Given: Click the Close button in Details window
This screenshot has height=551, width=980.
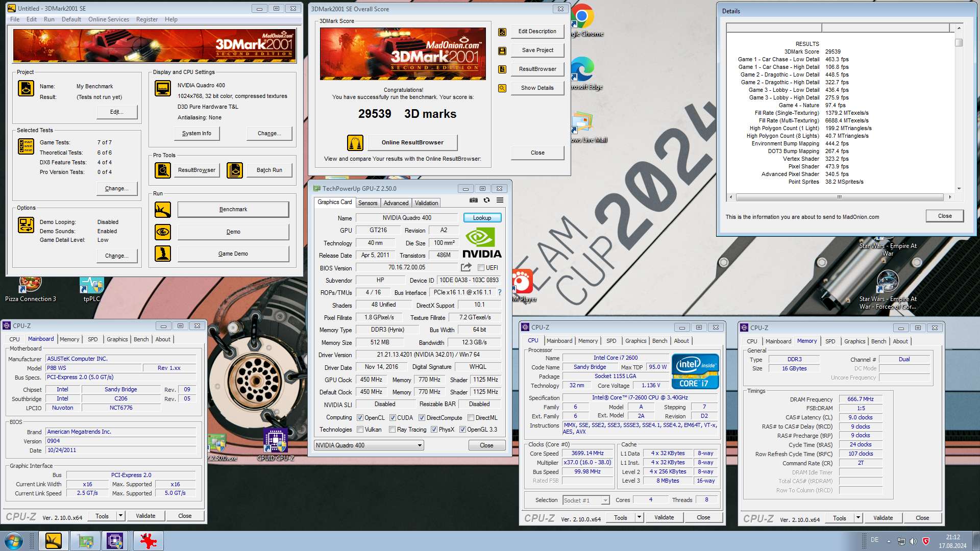Looking at the screenshot, I should coord(945,216).
